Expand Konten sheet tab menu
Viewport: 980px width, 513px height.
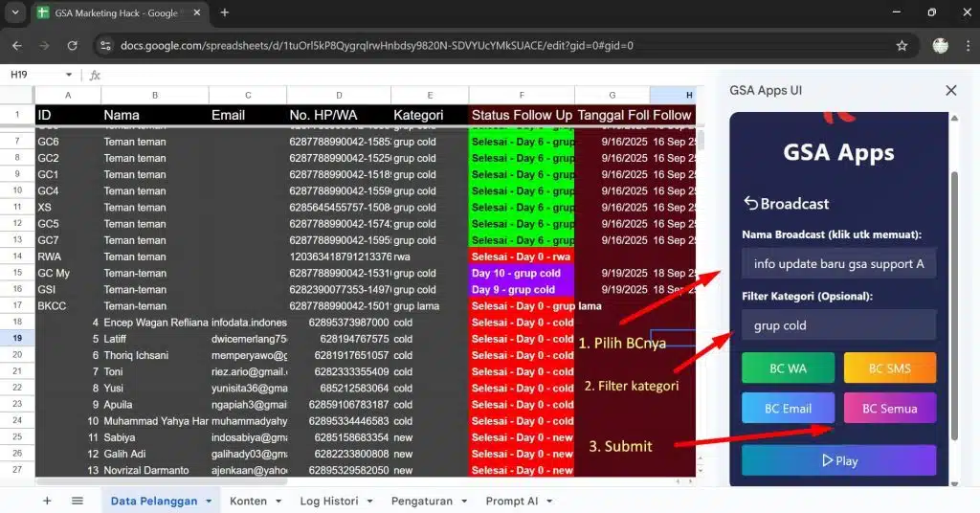click(278, 502)
